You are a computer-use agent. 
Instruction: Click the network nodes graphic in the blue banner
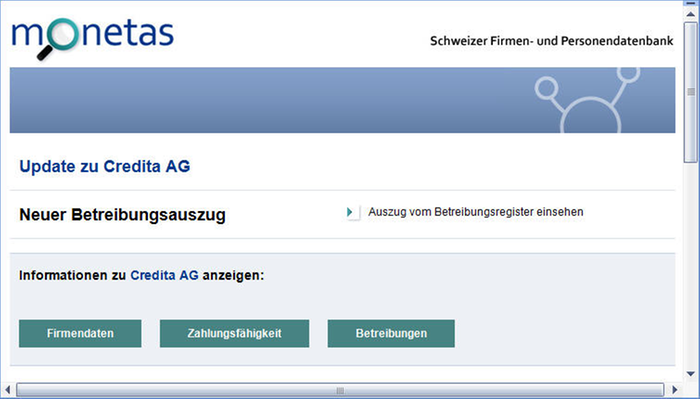(587, 100)
